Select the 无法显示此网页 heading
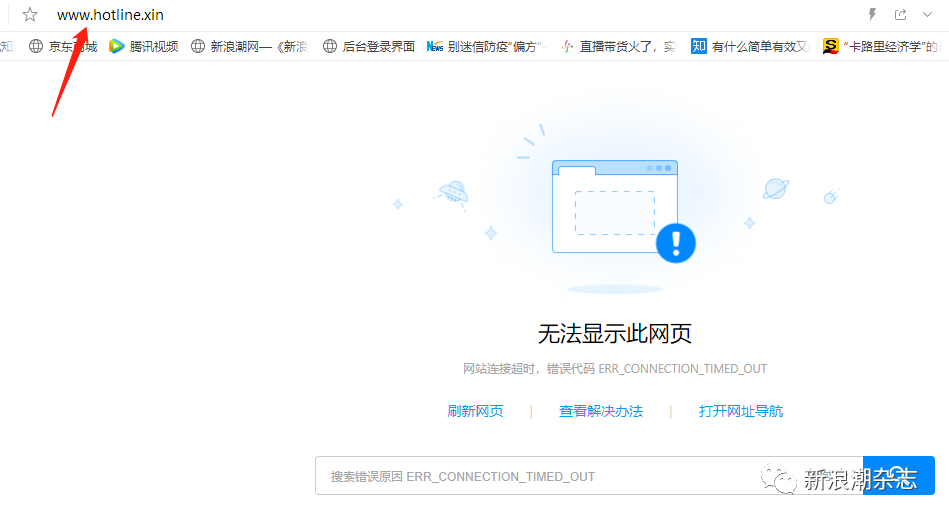 click(614, 333)
